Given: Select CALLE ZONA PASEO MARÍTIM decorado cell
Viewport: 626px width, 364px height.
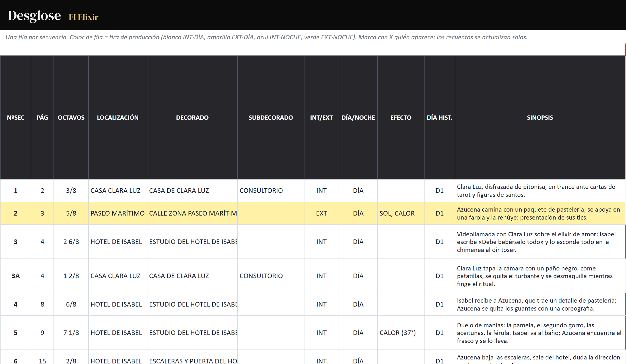Looking at the screenshot, I should [x=192, y=213].
